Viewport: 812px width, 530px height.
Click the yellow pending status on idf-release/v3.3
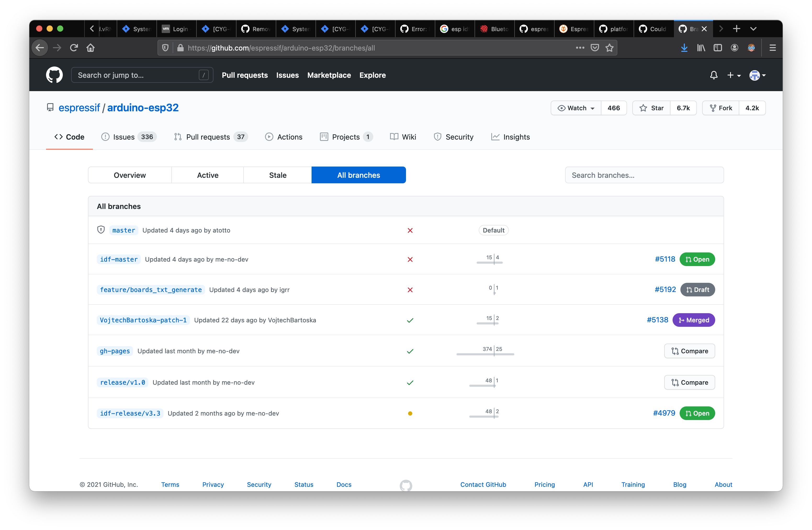point(410,413)
